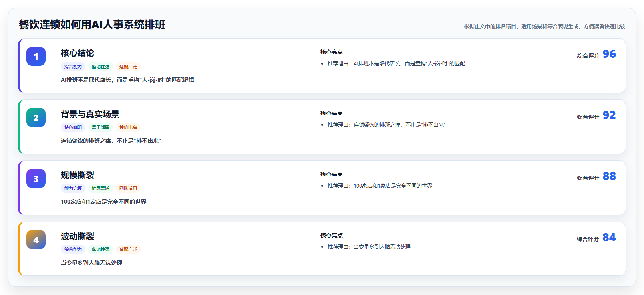Click the score 88
644x295 pixels.
tap(609, 176)
